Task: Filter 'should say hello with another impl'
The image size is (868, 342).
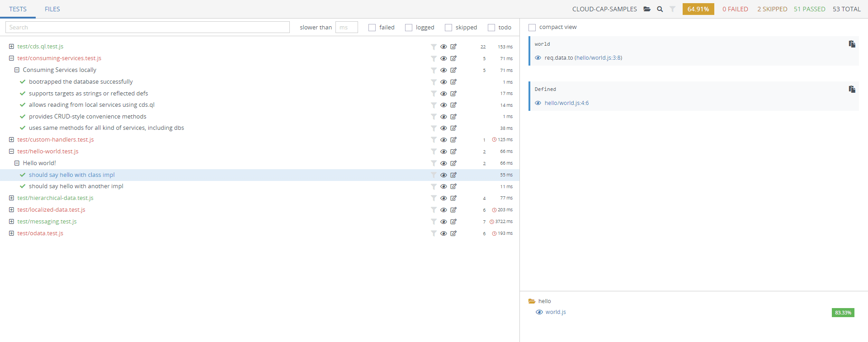Action: pos(434,186)
